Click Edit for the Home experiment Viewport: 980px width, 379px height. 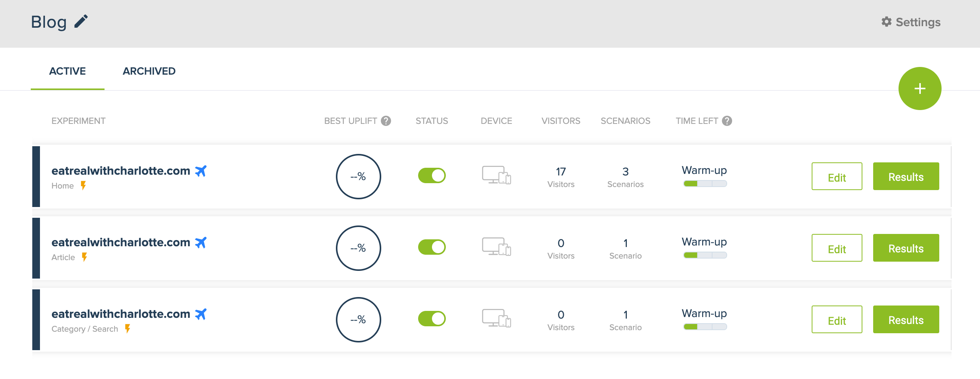(837, 176)
